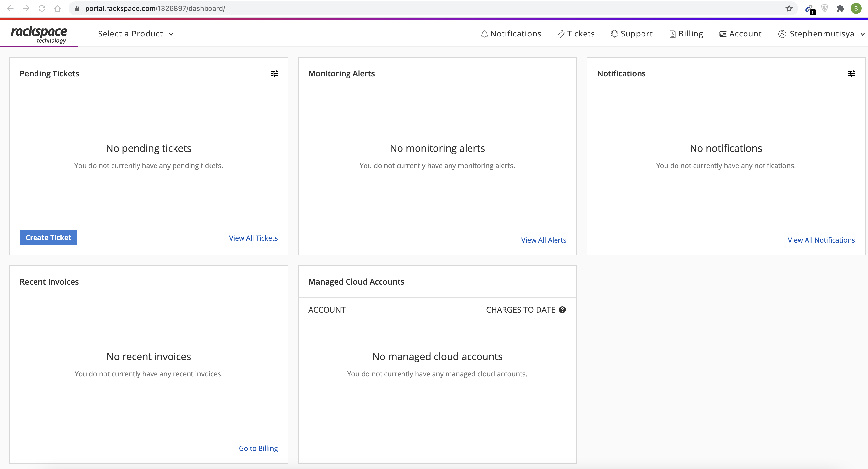This screenshot has height=469, width=868.
Task: Click the browser address bar URL
Action: [x=155, y=8]
